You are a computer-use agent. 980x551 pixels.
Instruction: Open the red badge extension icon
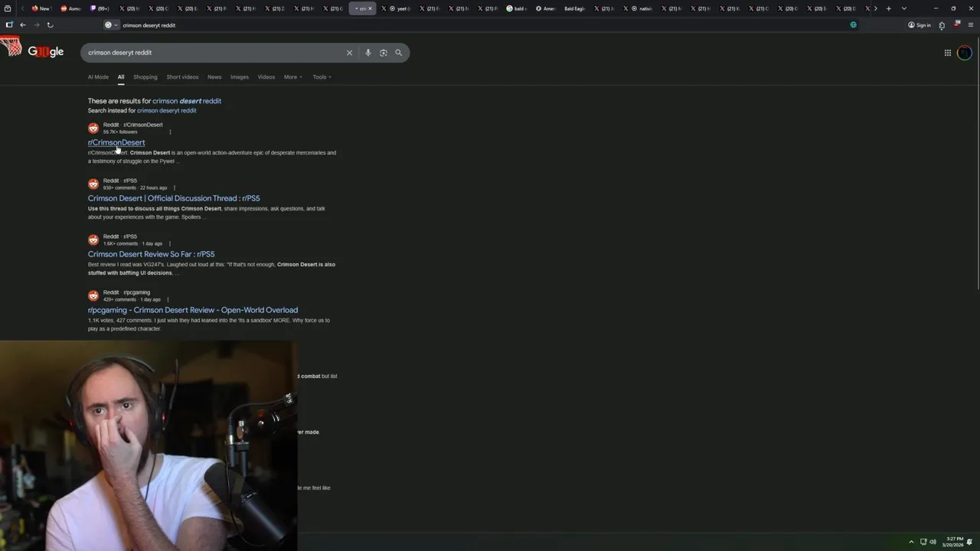956,24
